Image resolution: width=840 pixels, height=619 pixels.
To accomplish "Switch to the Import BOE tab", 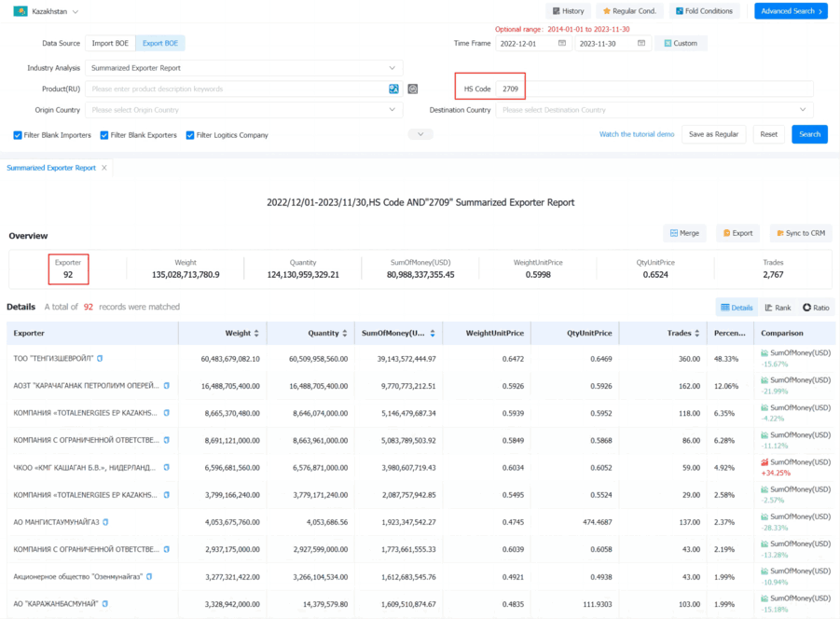I will (110, 44).
